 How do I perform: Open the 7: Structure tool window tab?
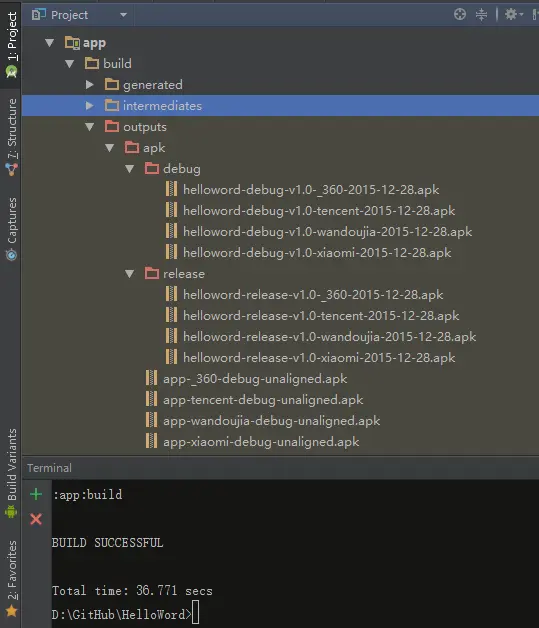(11, 137)
